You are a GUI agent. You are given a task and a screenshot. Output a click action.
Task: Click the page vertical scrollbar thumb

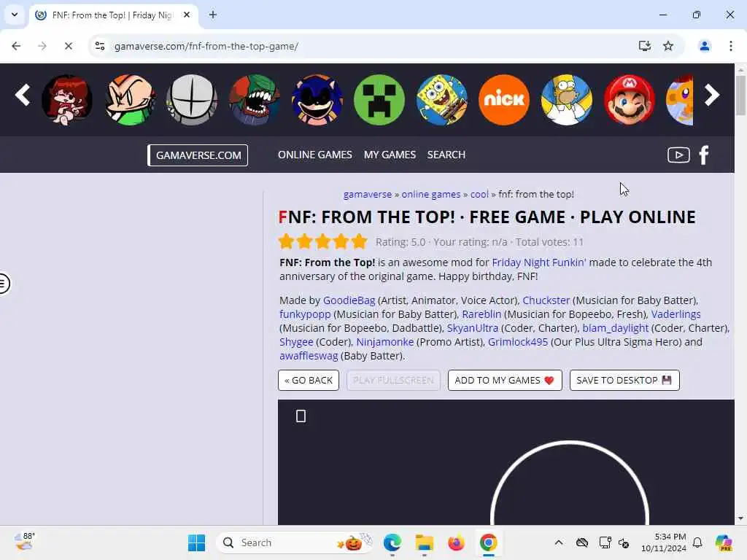741,96
